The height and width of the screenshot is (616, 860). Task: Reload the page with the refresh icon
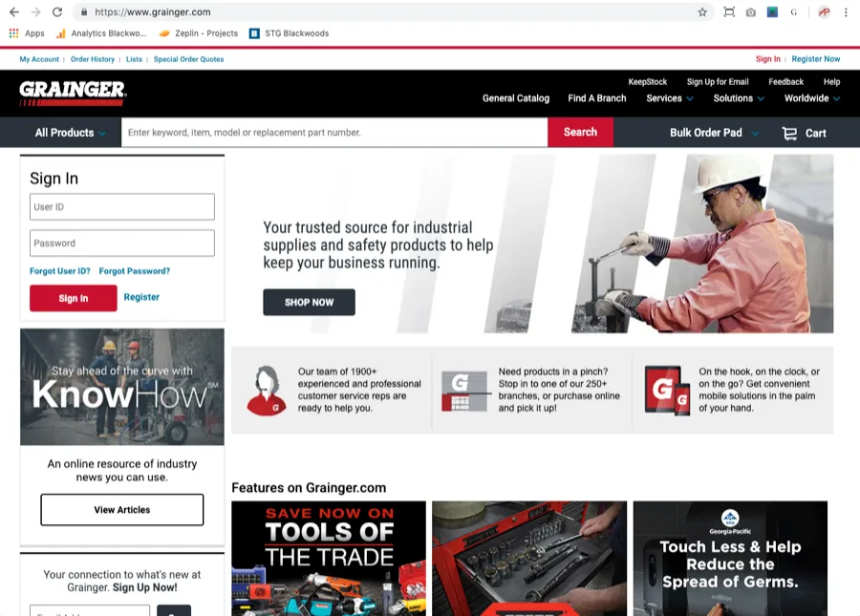pos(57,12)
